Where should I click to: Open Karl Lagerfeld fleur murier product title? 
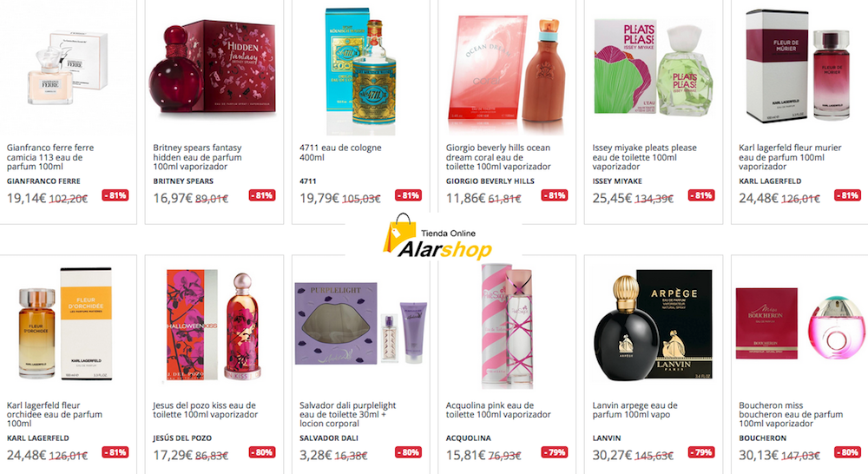(790, 157)
